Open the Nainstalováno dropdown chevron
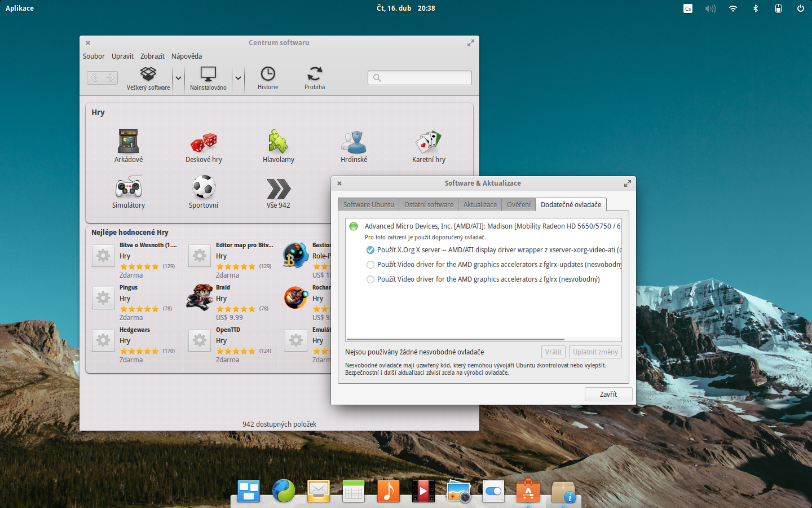This screenshot has height=508, width=812. pyautogui.click(x=238, y=77)
